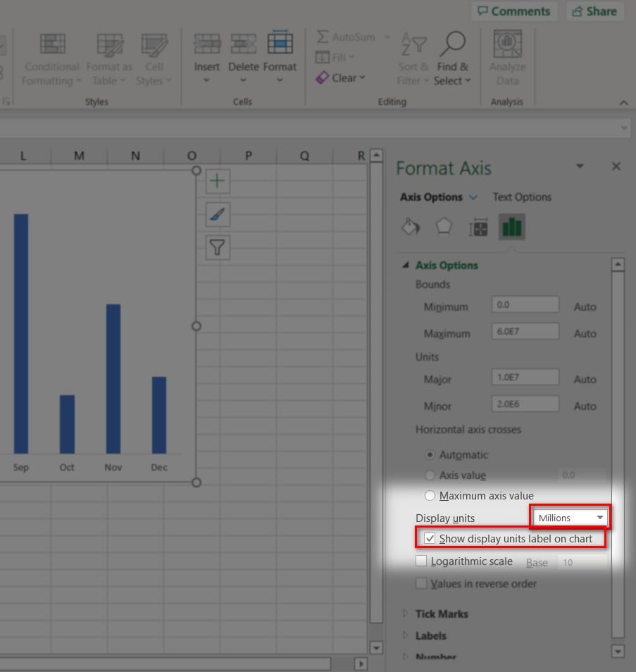Open Chart Styles paintbrush button
Screen dimensions: 636x672
tap(218, 214)
